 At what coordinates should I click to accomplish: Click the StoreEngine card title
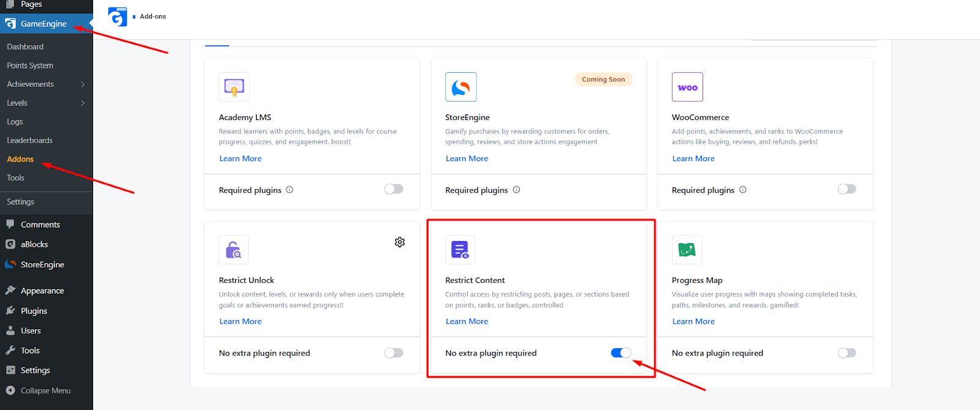tap(467, 117)
